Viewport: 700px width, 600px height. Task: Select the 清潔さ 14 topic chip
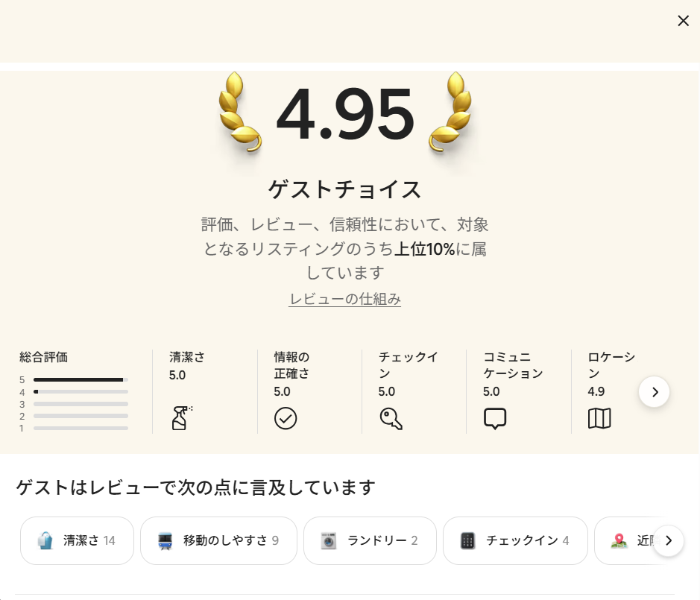point(77,540)
